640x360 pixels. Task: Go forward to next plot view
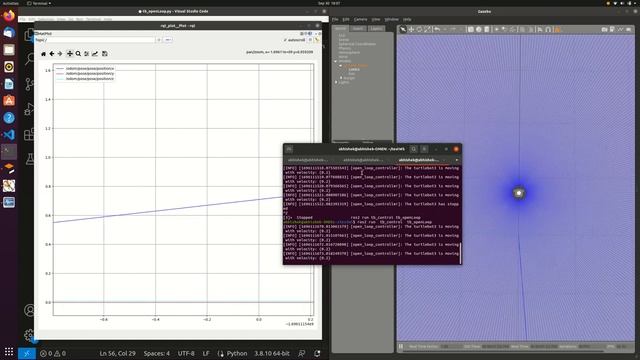click(x=60, y=53)
